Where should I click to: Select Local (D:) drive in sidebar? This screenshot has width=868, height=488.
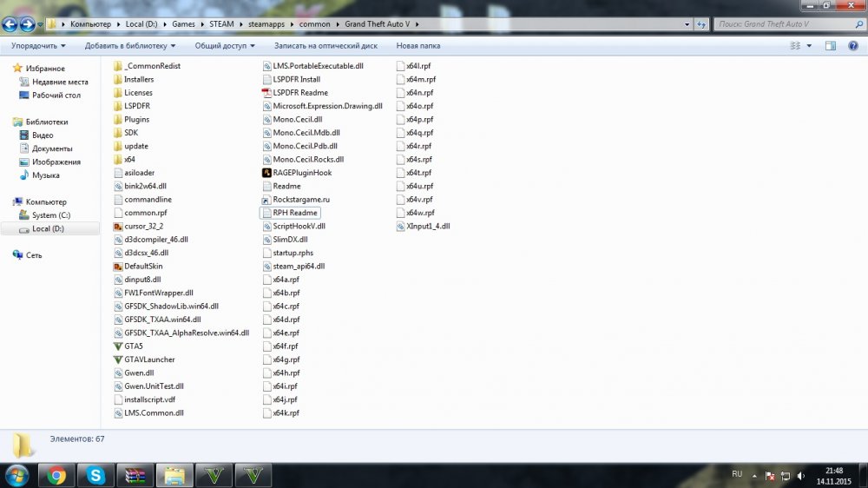[48, 228]
